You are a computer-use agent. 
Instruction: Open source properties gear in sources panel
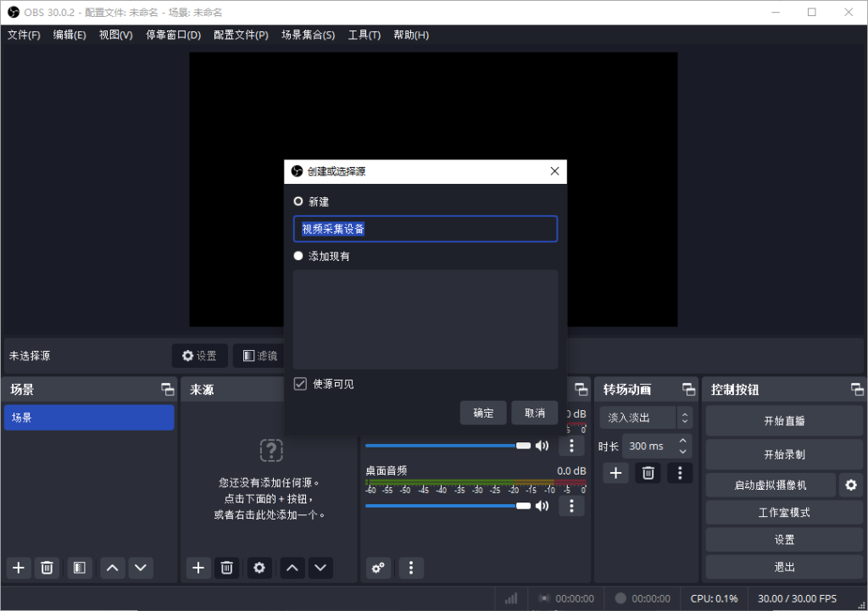[259, 568]
